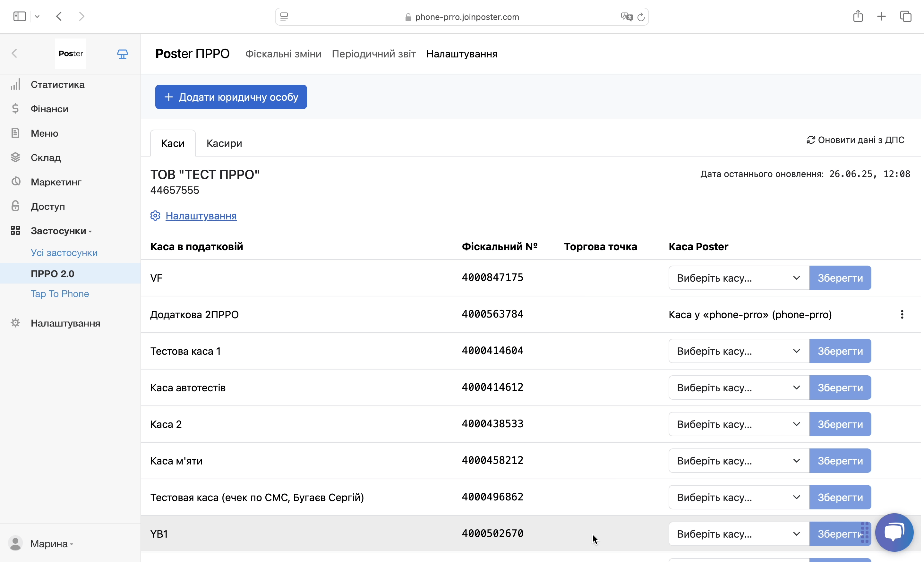
Task: Open Каса Poster dropdown for Тестова каса 1
Action: pyautogui.click(x=739, y=351)
